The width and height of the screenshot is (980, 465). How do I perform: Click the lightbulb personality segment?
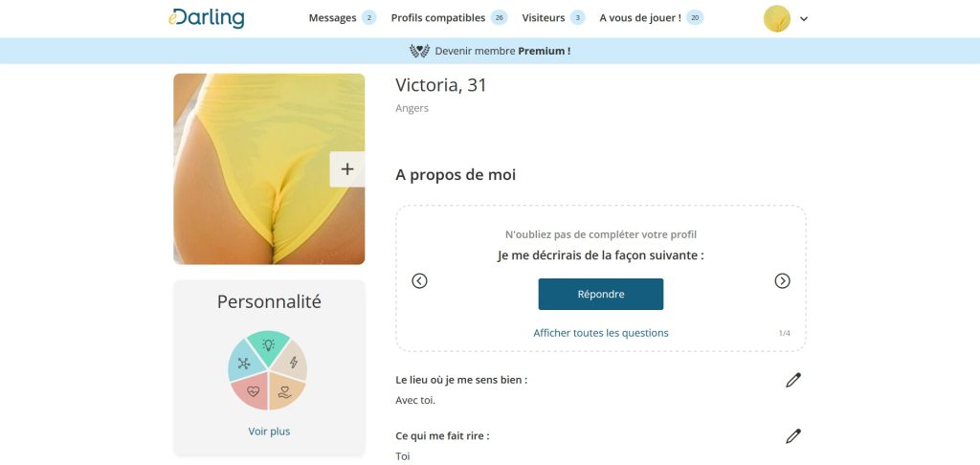tap(268, 345)
